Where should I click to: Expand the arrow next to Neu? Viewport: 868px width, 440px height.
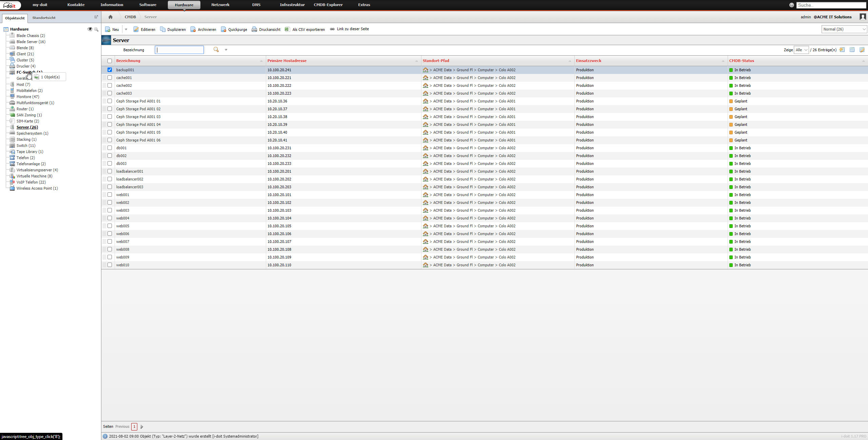click(x=126, y=30)
